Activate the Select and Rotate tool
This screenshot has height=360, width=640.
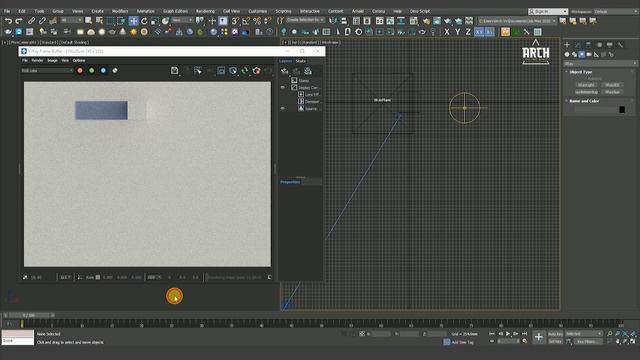click(x=144, y=21)
